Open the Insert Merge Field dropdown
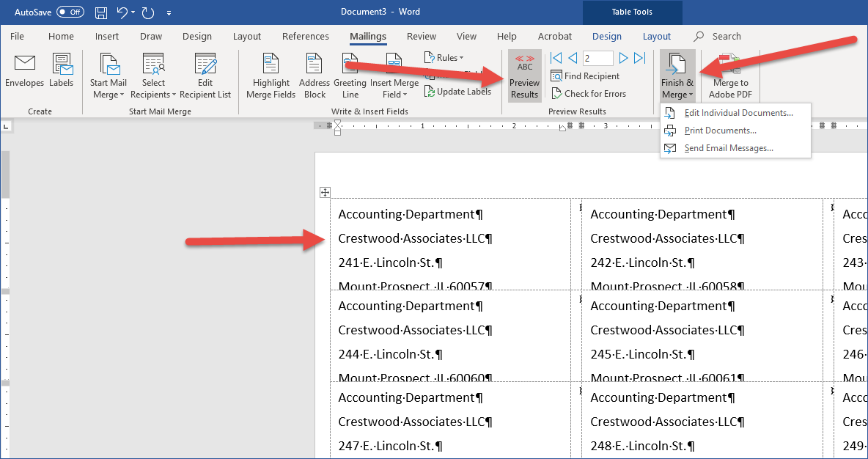 click(394, 76)
